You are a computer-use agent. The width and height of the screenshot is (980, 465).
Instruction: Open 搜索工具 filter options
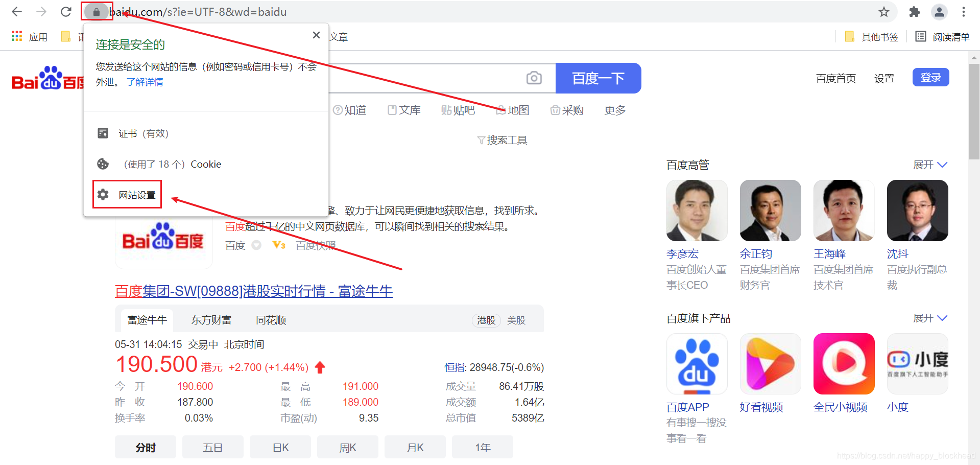tap(502, 140)
